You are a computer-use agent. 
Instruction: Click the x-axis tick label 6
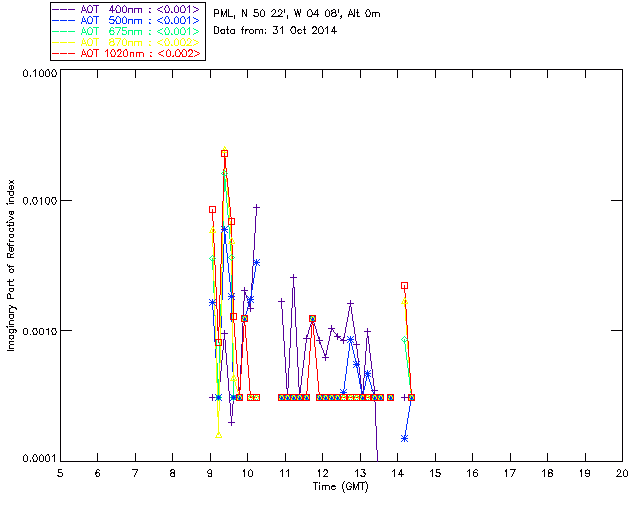click(x=98, y=473)
